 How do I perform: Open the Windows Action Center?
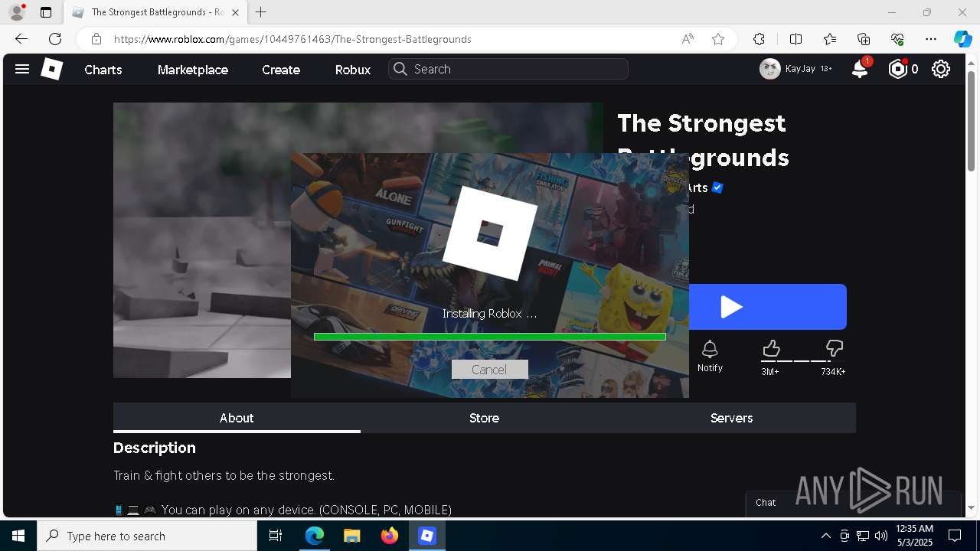coord(955,536)
